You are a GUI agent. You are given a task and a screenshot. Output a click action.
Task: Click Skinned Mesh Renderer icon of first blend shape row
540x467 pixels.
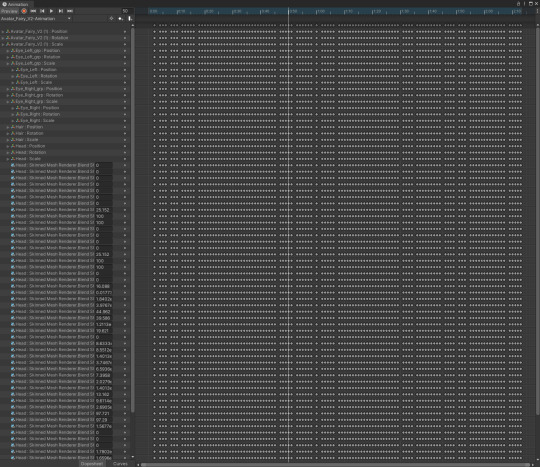(13, 165)
